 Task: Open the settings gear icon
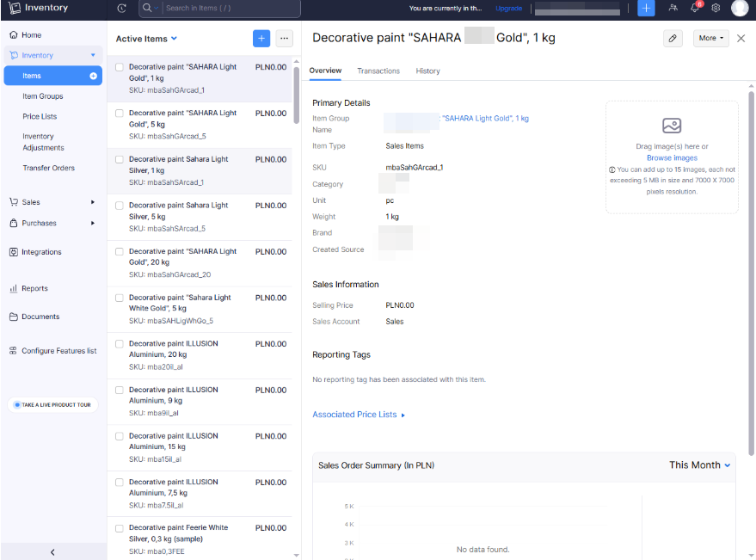pos(716,8)
